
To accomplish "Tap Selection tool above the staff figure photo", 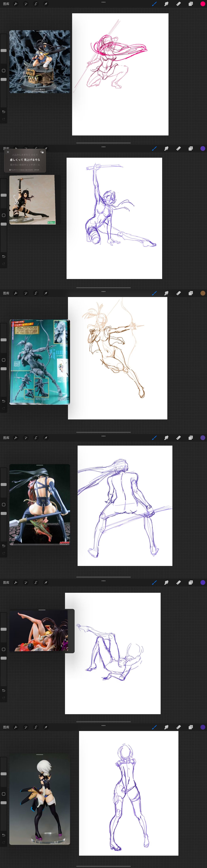I will (36, 438).
